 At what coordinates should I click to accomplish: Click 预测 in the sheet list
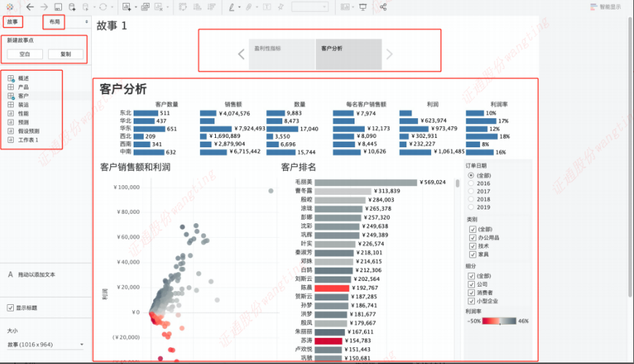(x=23, y=122)
